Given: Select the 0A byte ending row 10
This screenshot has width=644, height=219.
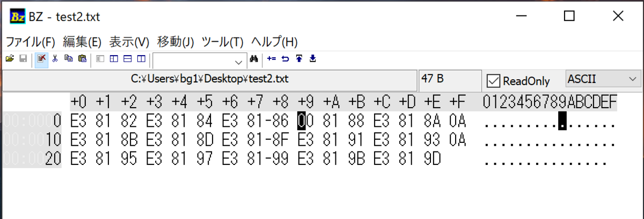Looking at the screenshot, I should coord(459,141).
